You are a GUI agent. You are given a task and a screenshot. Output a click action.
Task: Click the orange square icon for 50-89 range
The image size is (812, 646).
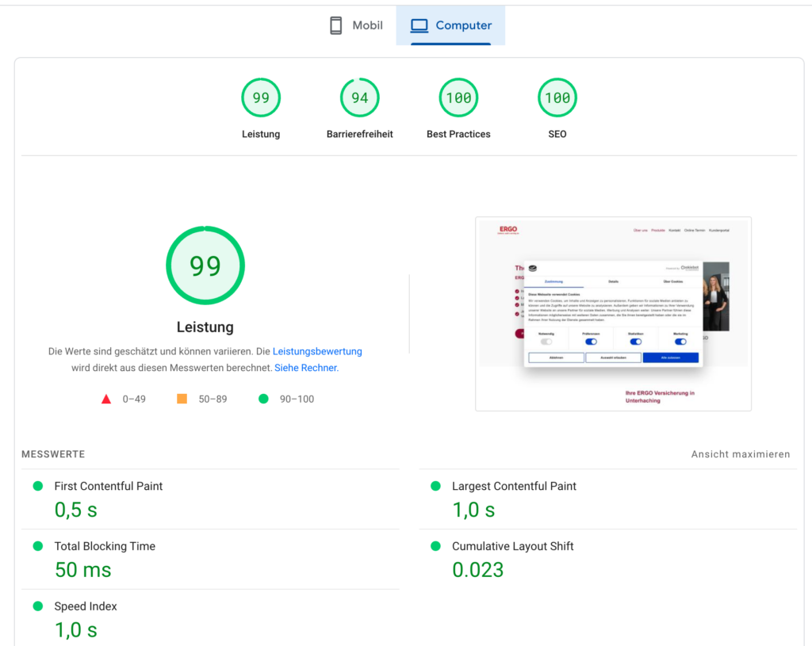pyautogui.click(x=183, y=399)
